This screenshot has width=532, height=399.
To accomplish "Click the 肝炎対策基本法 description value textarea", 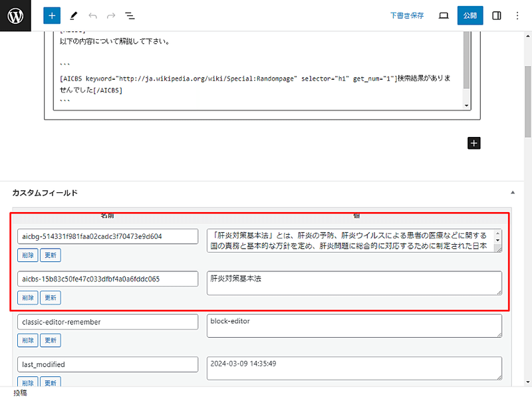I will click(354, 241).
